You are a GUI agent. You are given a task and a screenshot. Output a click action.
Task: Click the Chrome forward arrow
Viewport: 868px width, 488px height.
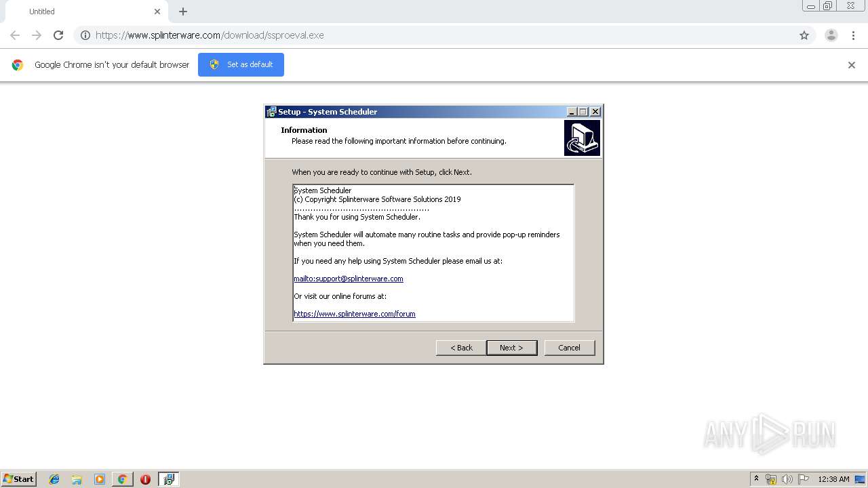(37, 35)
